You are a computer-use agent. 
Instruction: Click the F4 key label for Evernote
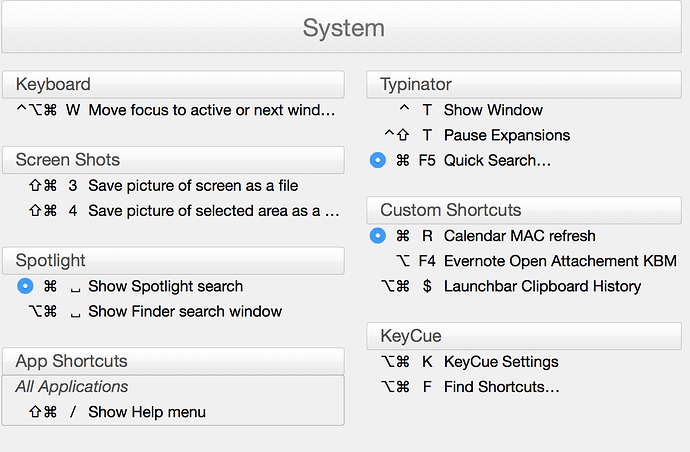pyautogui.click(x=427, y=261)
